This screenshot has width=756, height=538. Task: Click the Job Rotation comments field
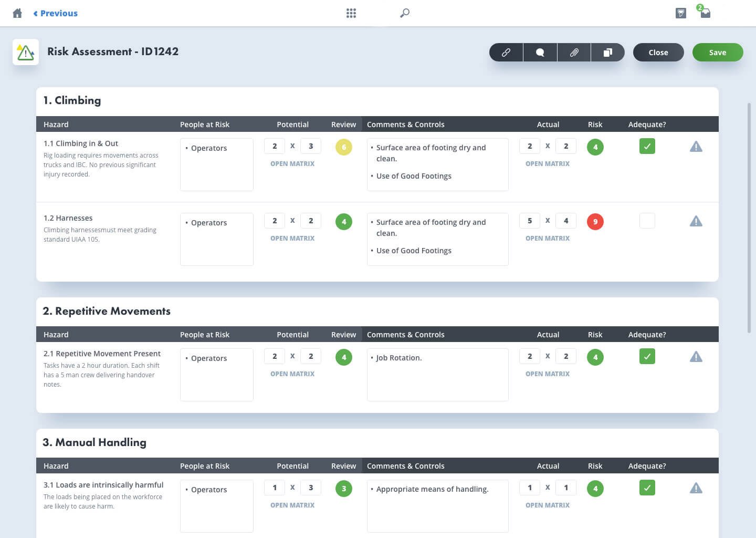(x=438, y=375)
